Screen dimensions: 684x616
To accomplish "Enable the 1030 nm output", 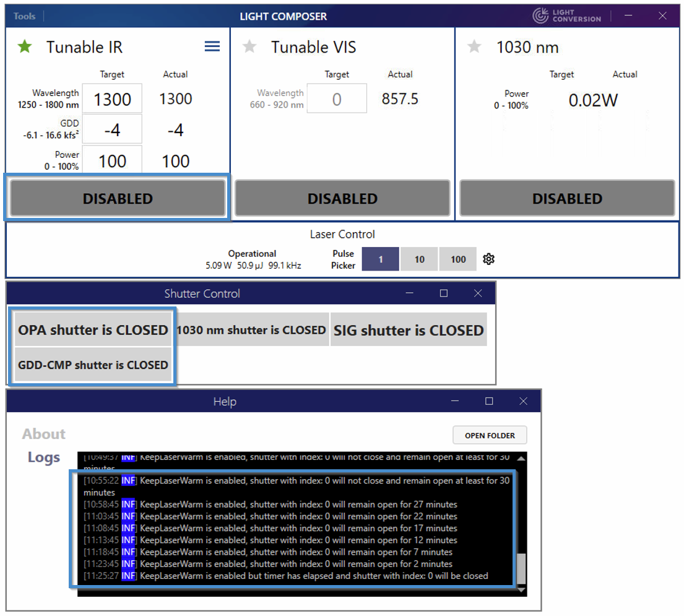I will click(567, 199).
